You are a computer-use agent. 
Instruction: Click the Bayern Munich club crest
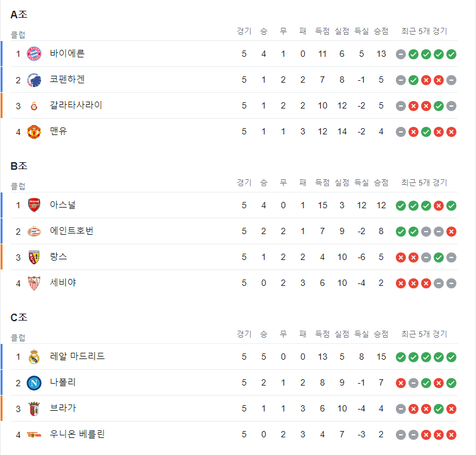tap(34, 54)
